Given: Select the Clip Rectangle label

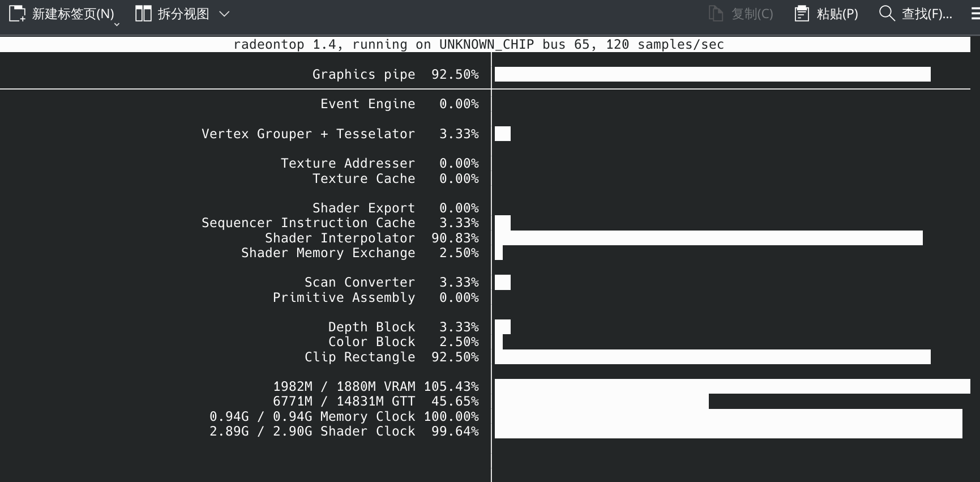Looking at the screenshot, I should 360,357.
